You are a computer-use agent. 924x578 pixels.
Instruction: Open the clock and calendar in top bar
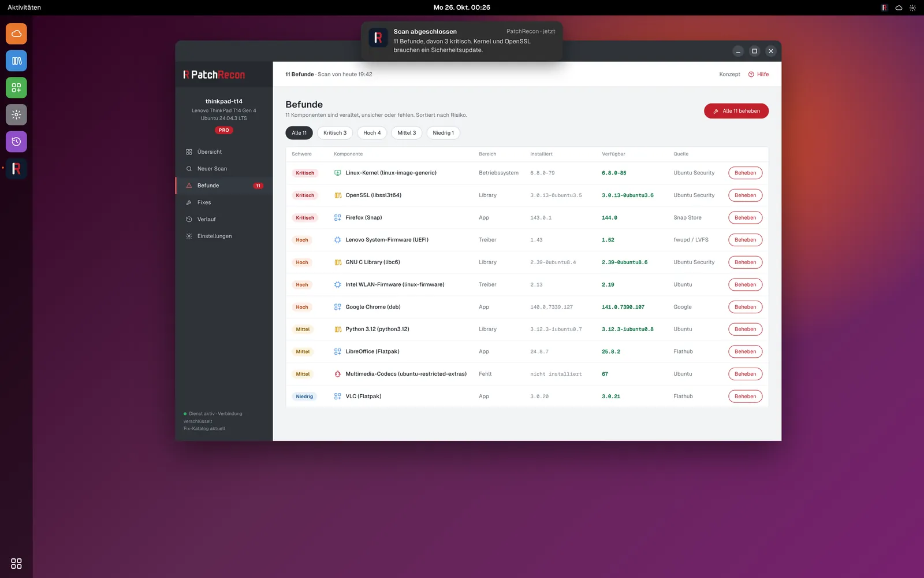click(x=462, y=8)
